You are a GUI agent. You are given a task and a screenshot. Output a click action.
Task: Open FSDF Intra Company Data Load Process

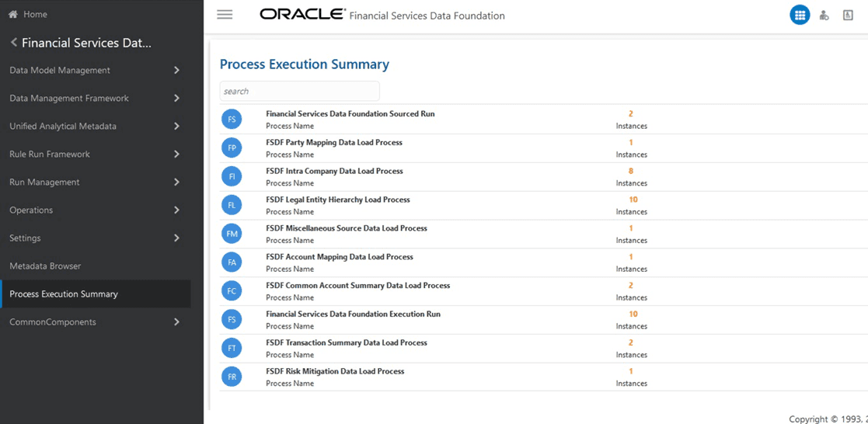pyautogui.click(x=334, y=172)
